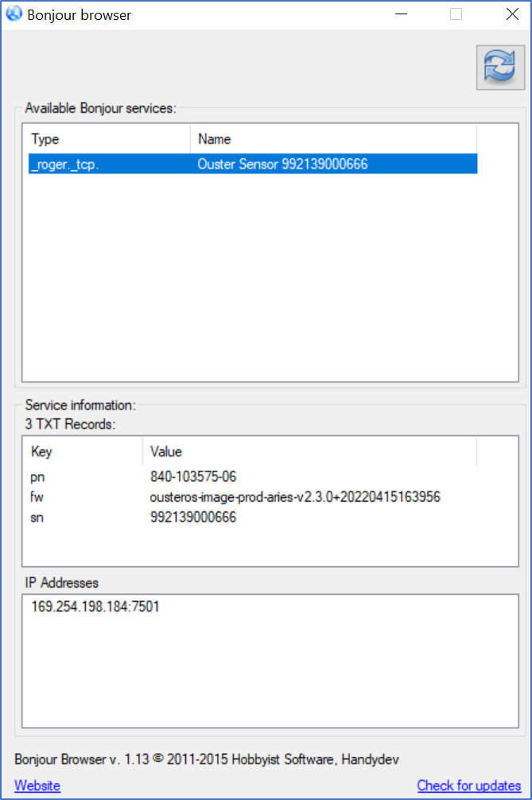Select the pn key row
Image resolution: width=532 pixels, height=800 pixels.
click(x=253, y=476)
